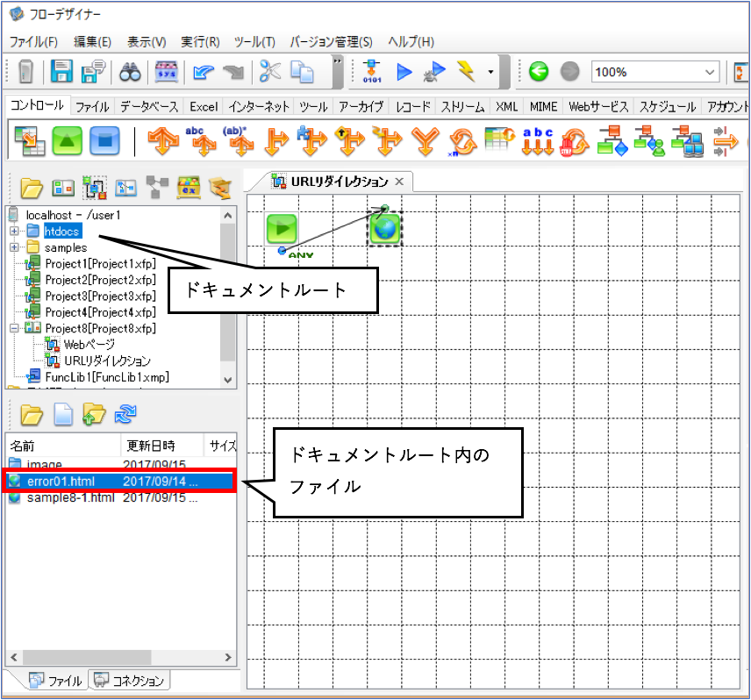
Task: Switch to the データベース palette tab
Action: tap(149, 106)
